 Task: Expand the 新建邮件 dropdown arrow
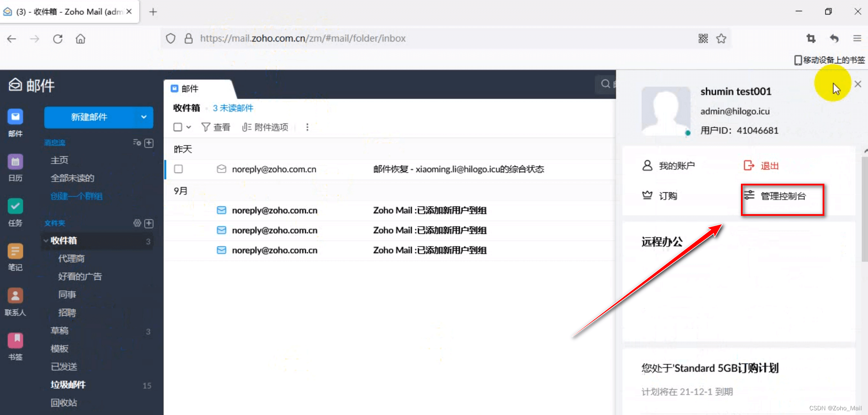click(144, 117)
